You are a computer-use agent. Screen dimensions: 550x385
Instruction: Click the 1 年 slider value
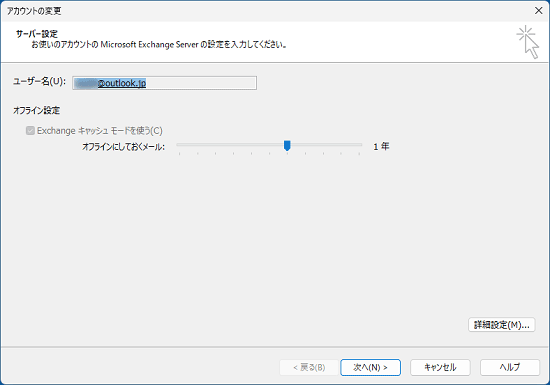coord(381,147)
